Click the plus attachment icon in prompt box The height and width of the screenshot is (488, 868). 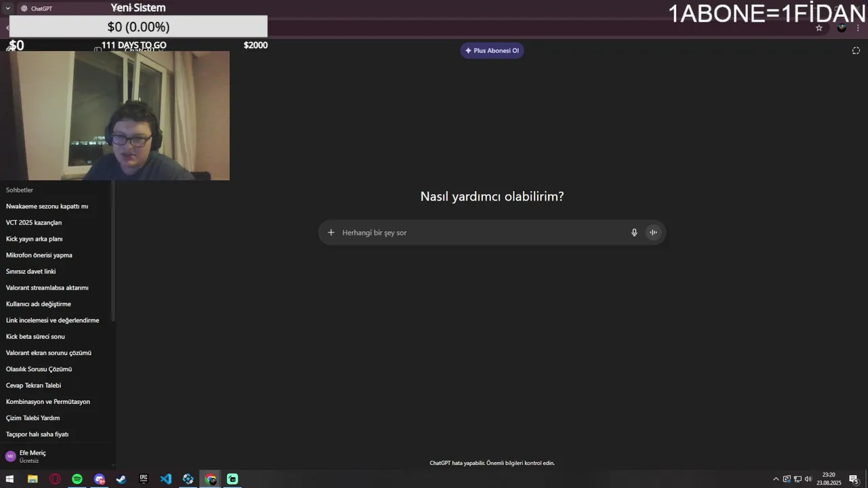tap(331, 232)
